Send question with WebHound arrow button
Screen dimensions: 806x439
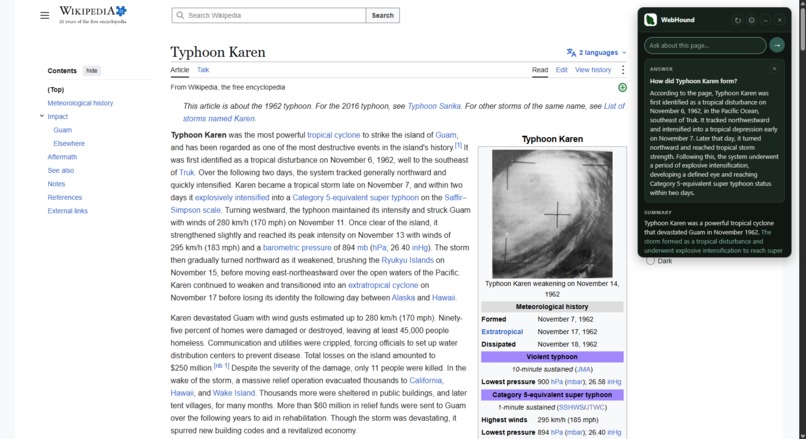777,45
